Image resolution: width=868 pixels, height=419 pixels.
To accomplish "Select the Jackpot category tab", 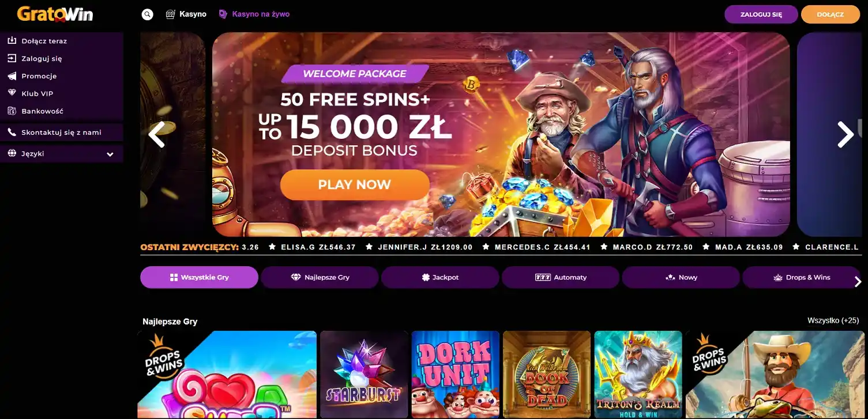I will pyautogui.click(x=440, y=277).
